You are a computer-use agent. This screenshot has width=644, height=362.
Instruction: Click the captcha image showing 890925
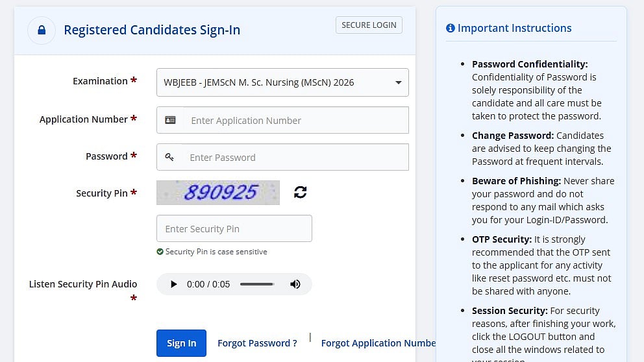218,192
